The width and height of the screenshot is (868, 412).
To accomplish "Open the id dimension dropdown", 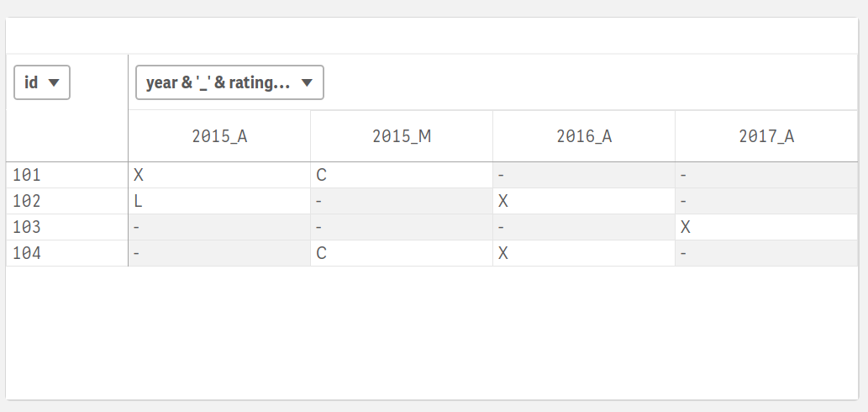I will (42, 82).
